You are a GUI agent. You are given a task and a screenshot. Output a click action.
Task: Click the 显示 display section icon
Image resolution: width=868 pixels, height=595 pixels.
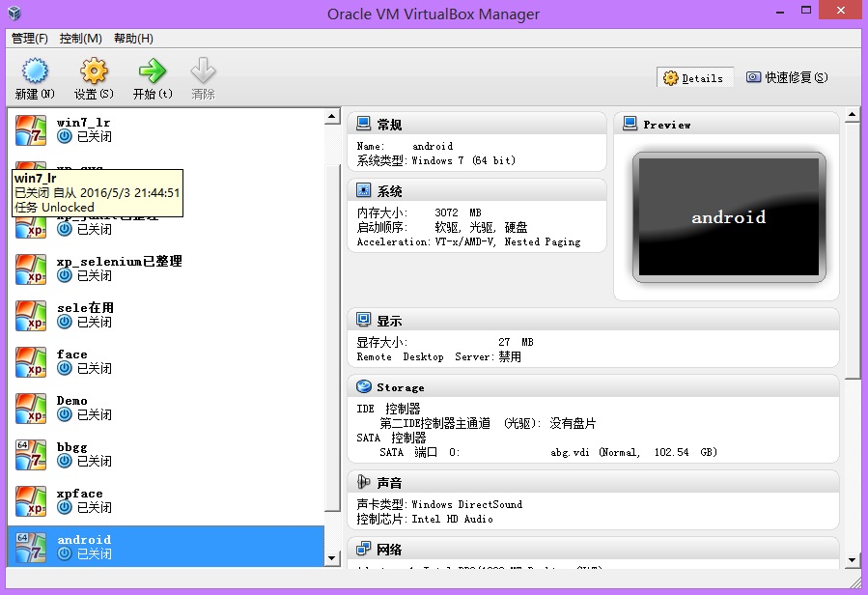coord(364,320)
